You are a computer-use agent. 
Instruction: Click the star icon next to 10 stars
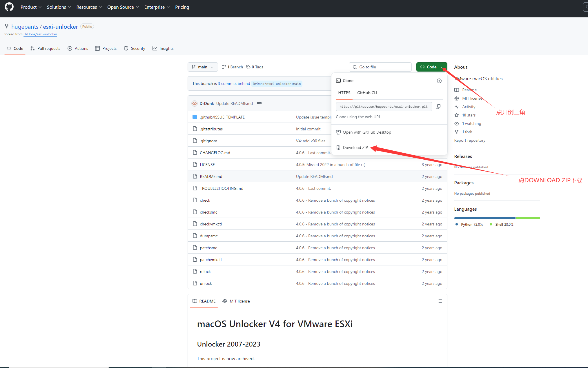[x=457, y=115]
